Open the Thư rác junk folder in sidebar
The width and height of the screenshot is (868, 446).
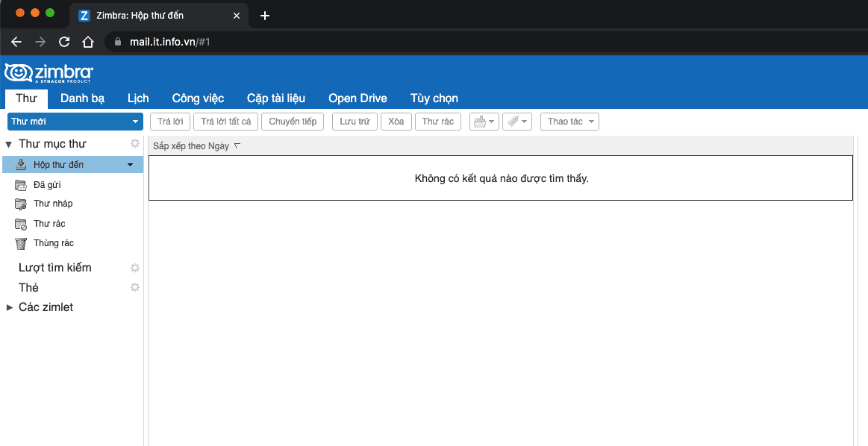[49, 224]
